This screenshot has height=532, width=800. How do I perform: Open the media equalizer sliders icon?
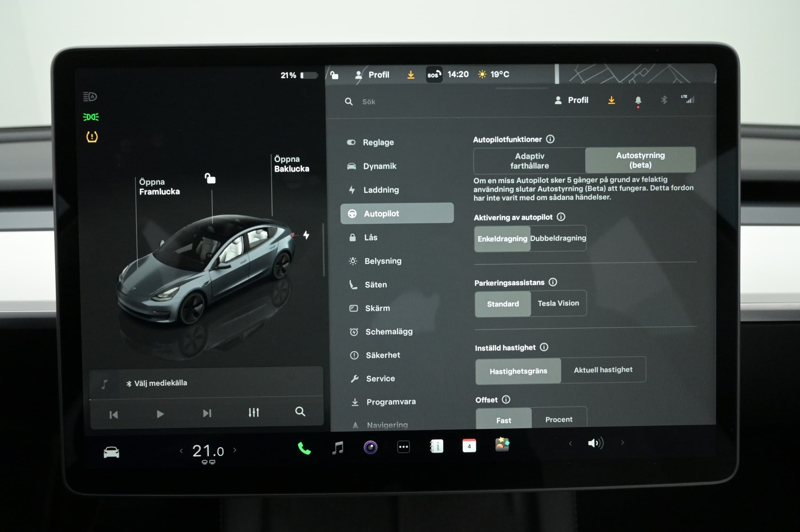[x=253, y=413]
